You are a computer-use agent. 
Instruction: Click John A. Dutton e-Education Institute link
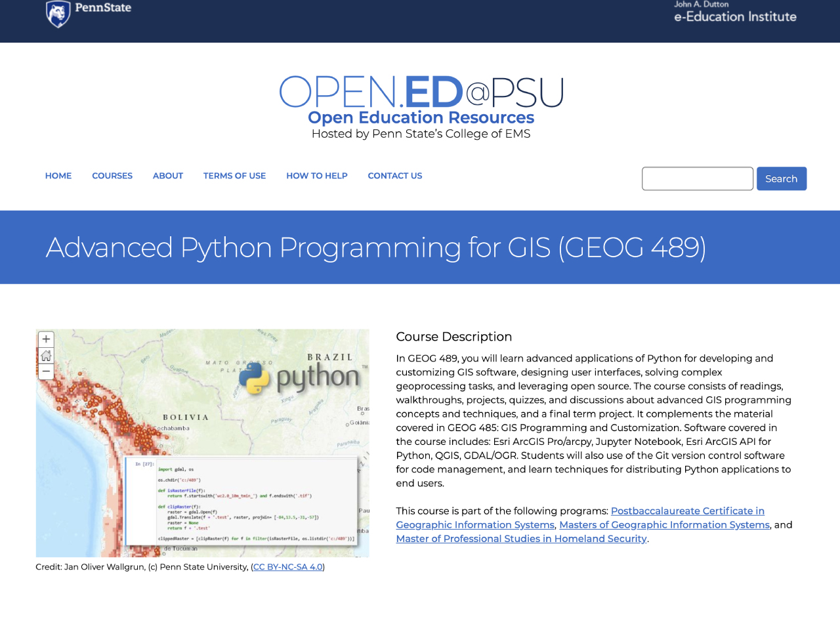pos(735,12)
